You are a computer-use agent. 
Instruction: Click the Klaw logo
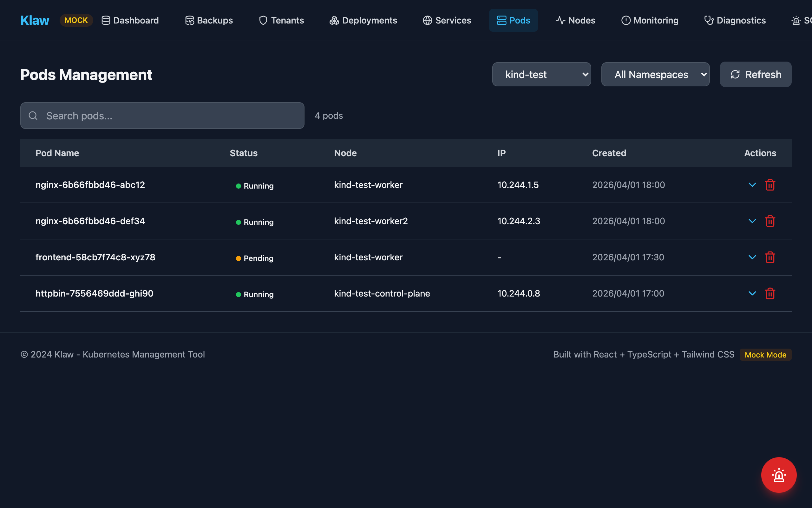click(35, 20)
